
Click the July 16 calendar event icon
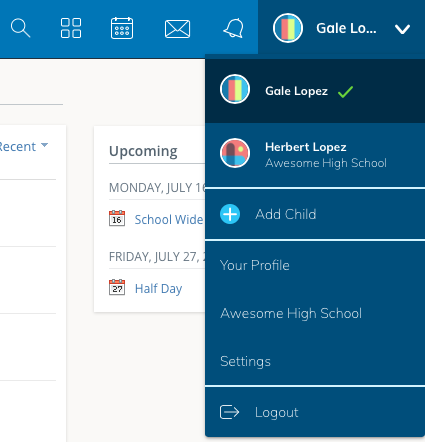[117, 218]
